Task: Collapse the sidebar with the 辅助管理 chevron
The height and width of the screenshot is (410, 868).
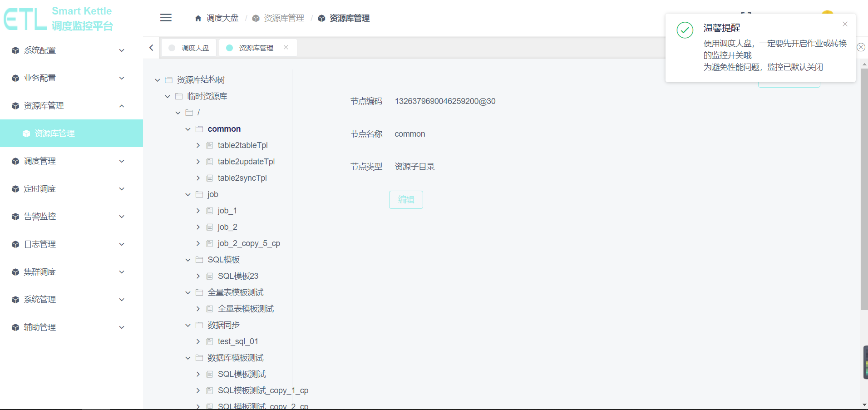Action: click(121, 327)
